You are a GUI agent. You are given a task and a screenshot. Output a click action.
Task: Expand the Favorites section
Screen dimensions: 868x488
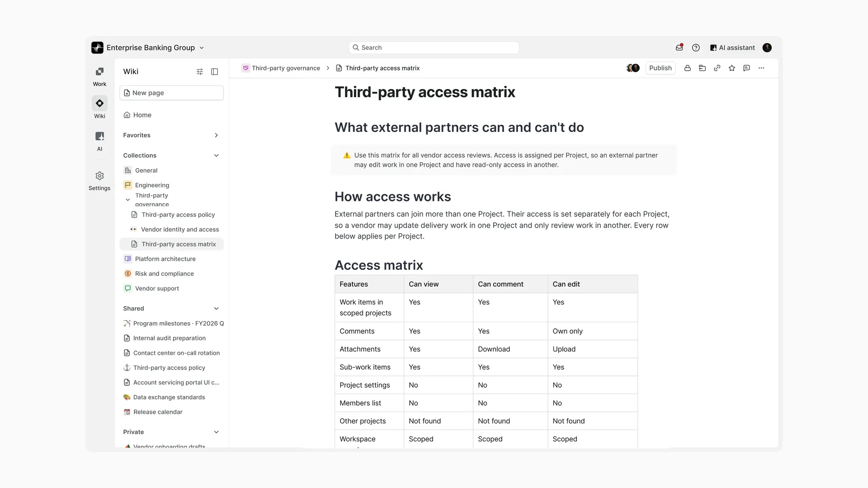216,135
